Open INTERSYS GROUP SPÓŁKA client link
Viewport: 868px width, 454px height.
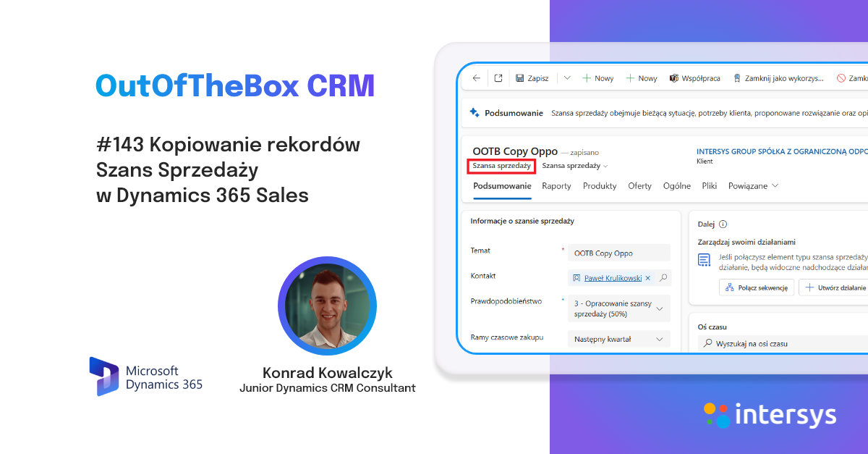(x=781, y=152)
